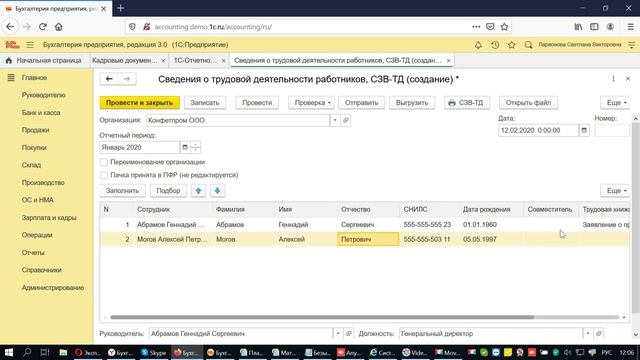640x360 pixels.
Task: Open Справочники section
Action: (42, 270)
